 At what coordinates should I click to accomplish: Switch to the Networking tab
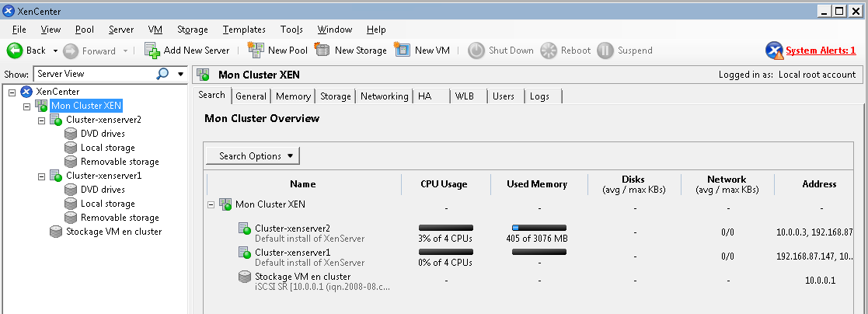pyautogui.click(x=384, y=96)
